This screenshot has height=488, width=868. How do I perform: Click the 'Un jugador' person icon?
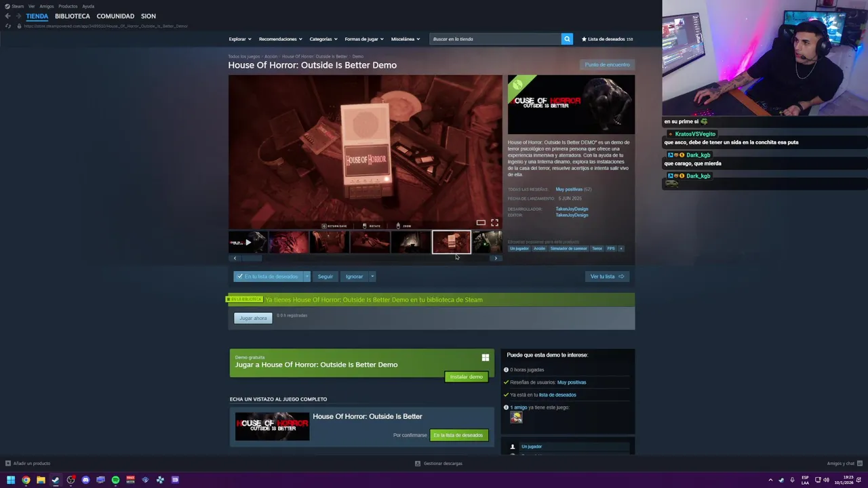[513, 447]
